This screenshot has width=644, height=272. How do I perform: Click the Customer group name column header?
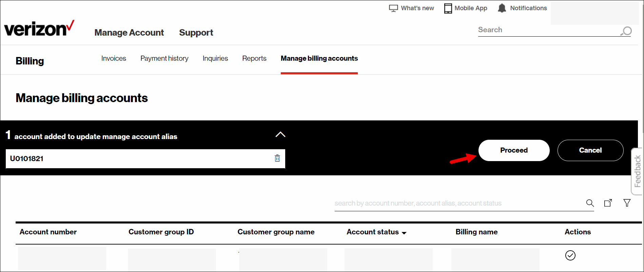[276, 232]
